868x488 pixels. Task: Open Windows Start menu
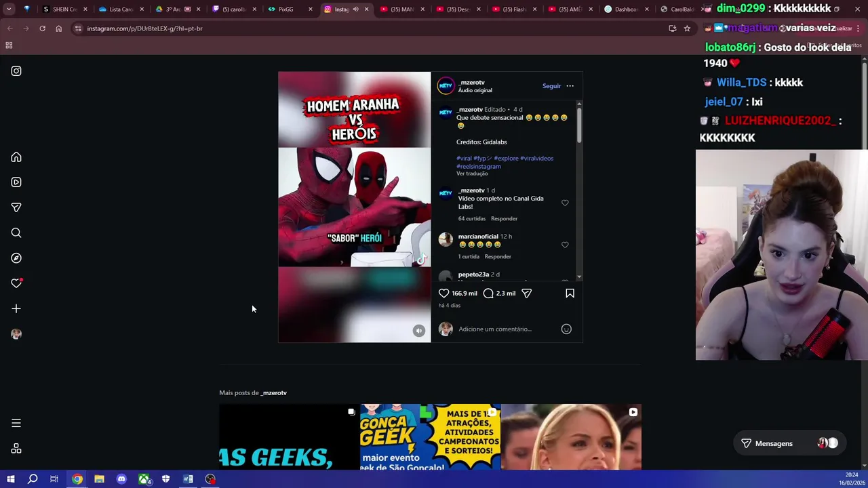[x=10, y=479]
